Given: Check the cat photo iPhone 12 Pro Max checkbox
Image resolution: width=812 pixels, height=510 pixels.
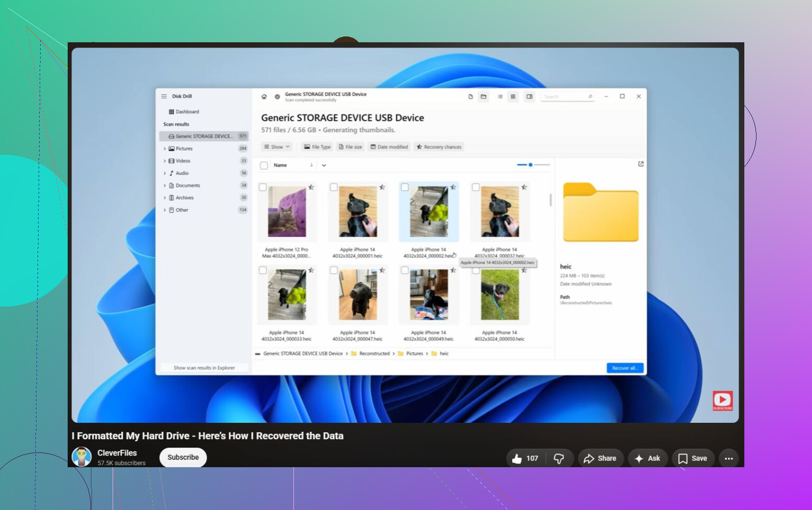Looking at the screenshot, I should 263,187.
